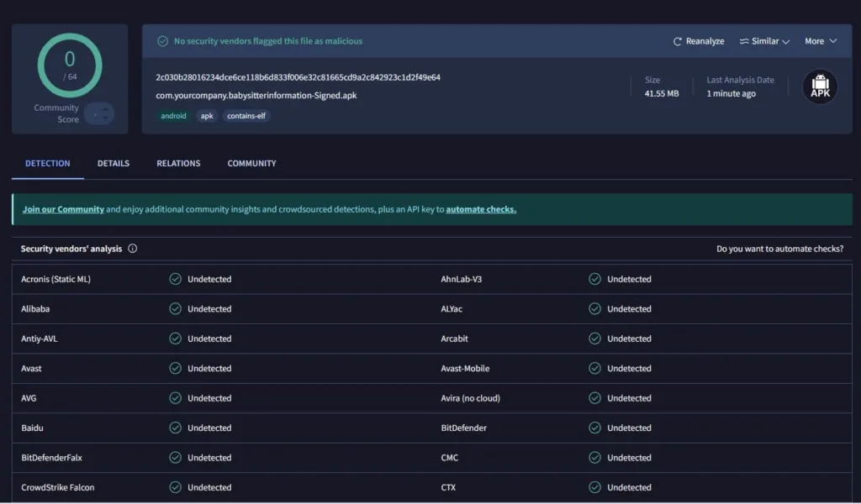The height and width of the screenshot is (504, 861).
Task: Open the automate checks link in the banner
Action: click(481, 209)
